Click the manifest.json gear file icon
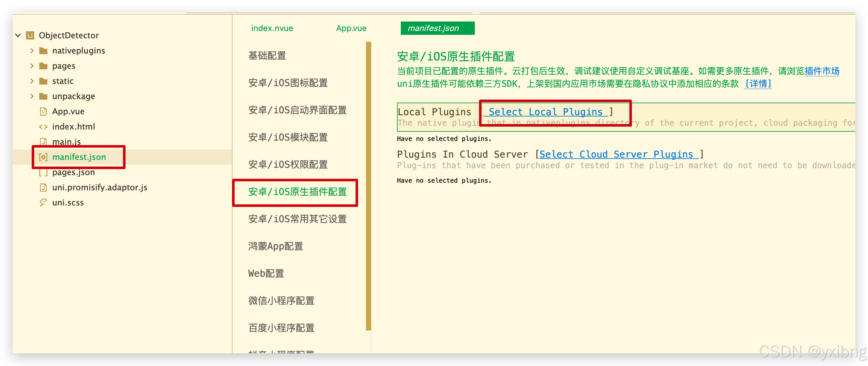The image size is (868, 366). coord(43,157)
